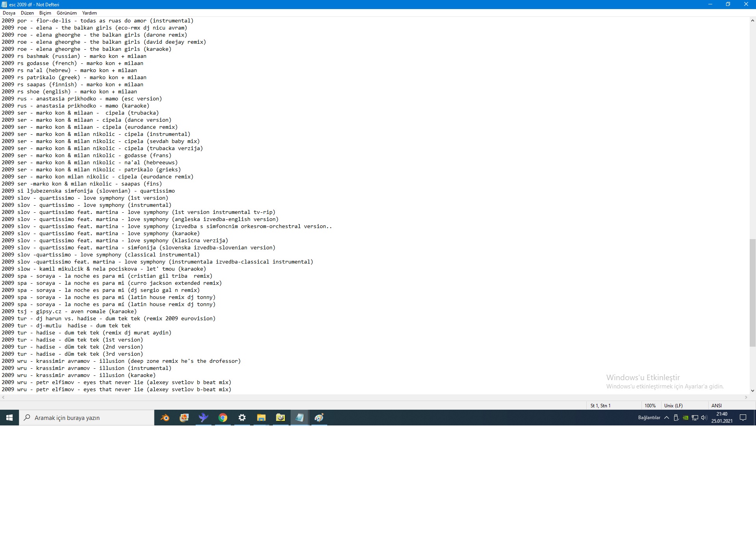Open Google Chrome from the taskbar
The image size is (756, 533).
[x=223, y=418]
